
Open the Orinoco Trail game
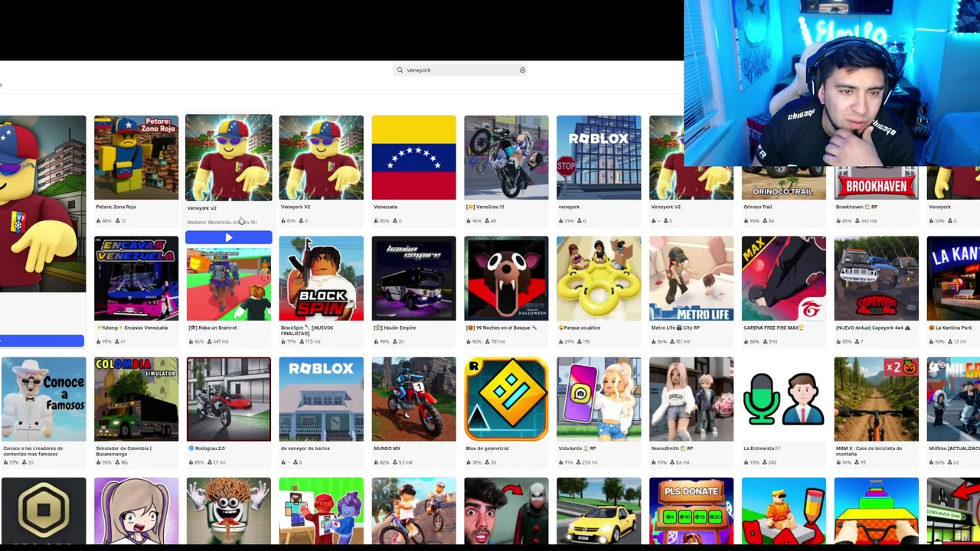click(784, 184)
